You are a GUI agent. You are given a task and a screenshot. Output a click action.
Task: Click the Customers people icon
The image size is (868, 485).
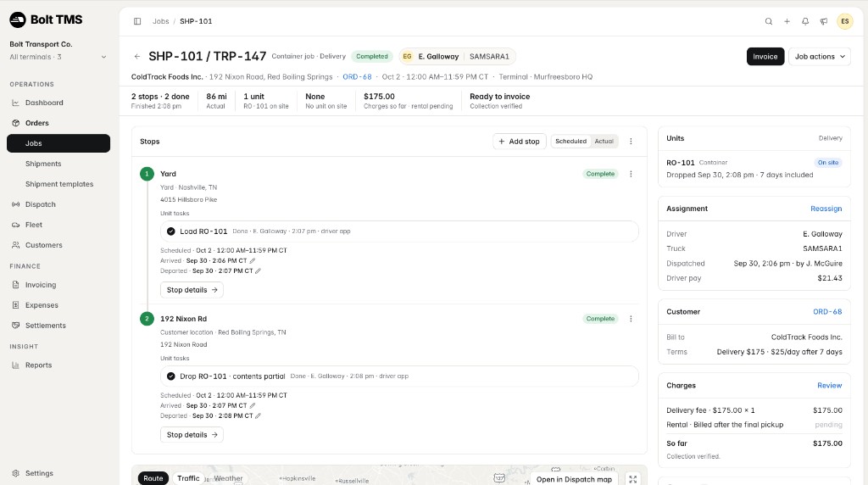click(x=15, y=245)
